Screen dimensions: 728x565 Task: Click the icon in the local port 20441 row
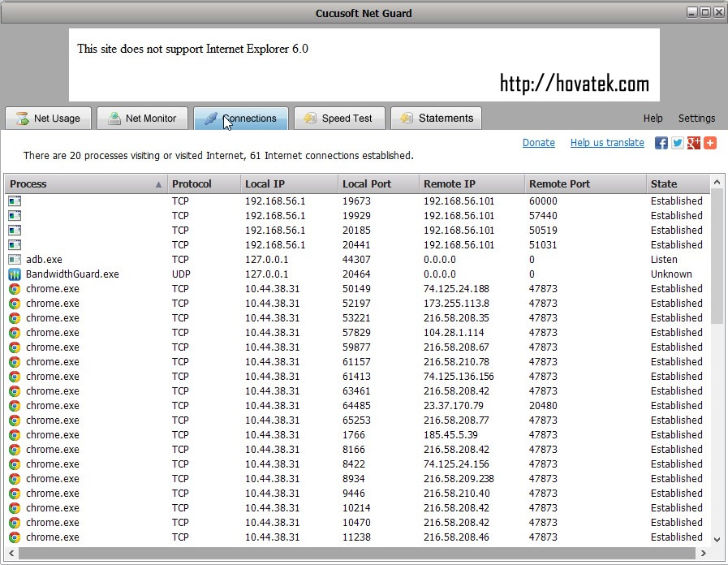(x=15, y=245)
